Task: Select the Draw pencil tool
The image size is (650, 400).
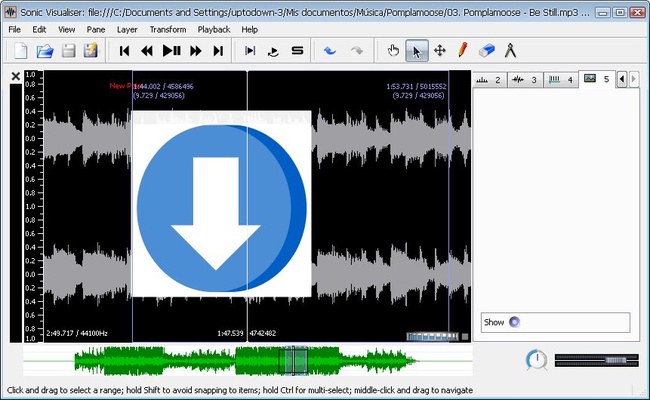Action: (463, 50)
